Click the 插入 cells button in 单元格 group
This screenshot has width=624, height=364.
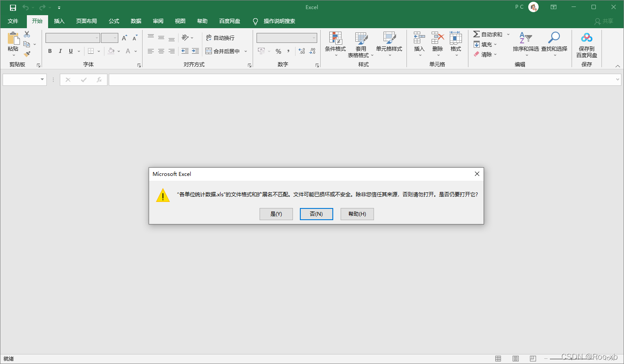point(419,44)
